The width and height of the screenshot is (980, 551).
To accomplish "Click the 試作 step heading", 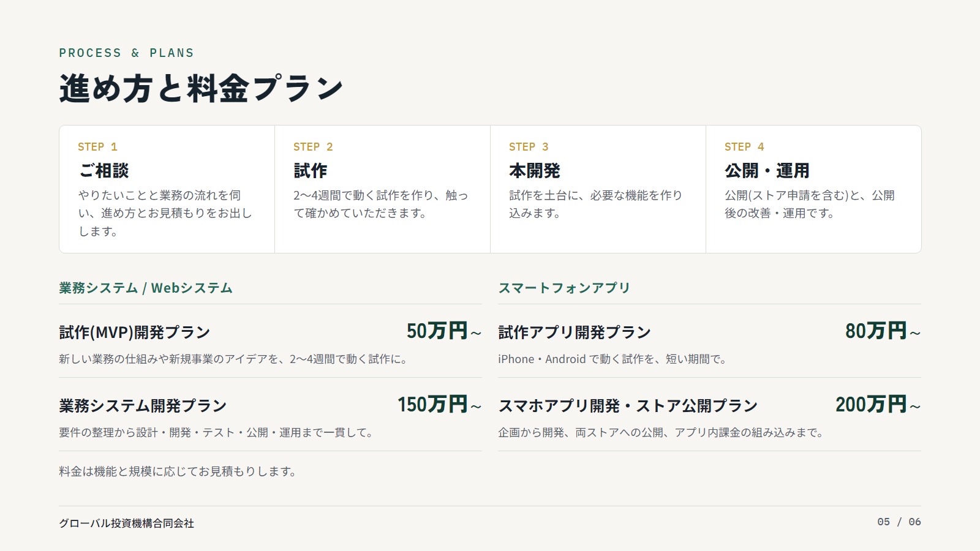I will (311, 171).
